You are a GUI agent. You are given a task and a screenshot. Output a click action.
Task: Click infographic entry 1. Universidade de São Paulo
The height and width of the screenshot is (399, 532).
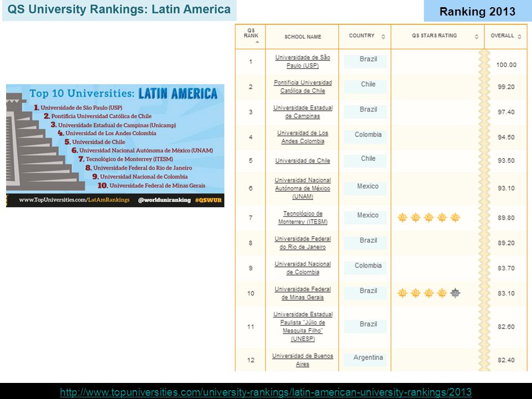78,108
